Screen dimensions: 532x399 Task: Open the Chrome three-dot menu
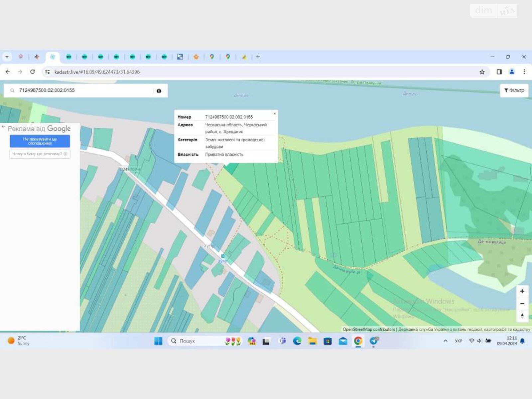click(x=524, y=72)
